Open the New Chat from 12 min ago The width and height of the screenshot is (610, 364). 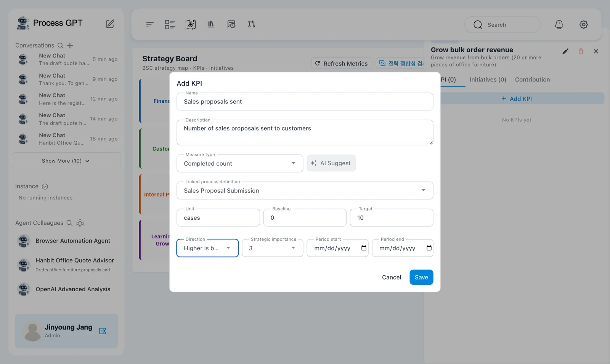click(66, 99)
